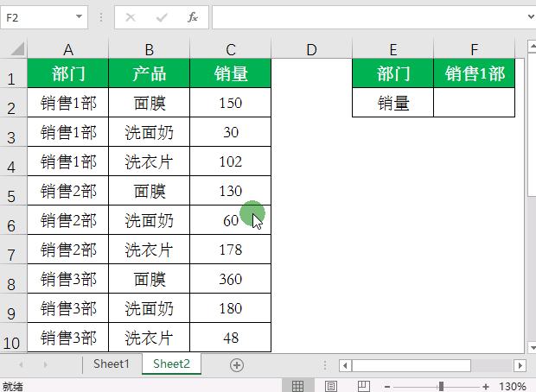Click 面膜 in row 2
536x392 pixels.
coord(149,103)
